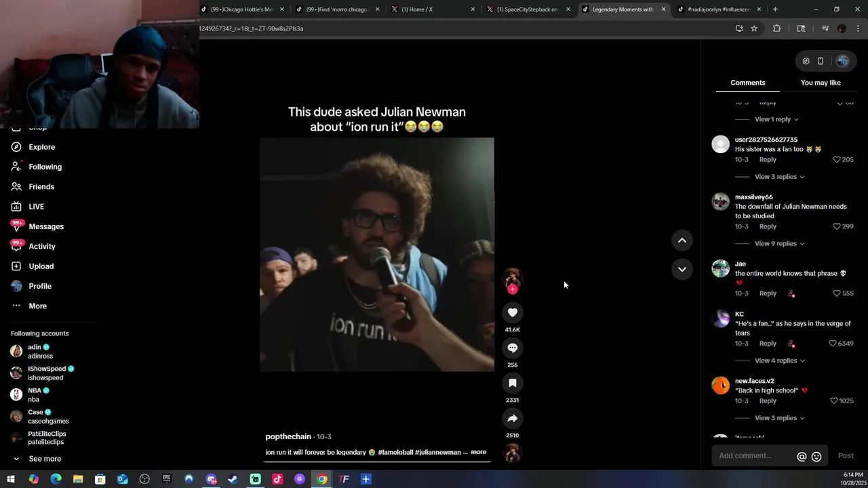868x488 pixels.
Task: Switch to the You may like tab
Action: [x=821, y=83]
